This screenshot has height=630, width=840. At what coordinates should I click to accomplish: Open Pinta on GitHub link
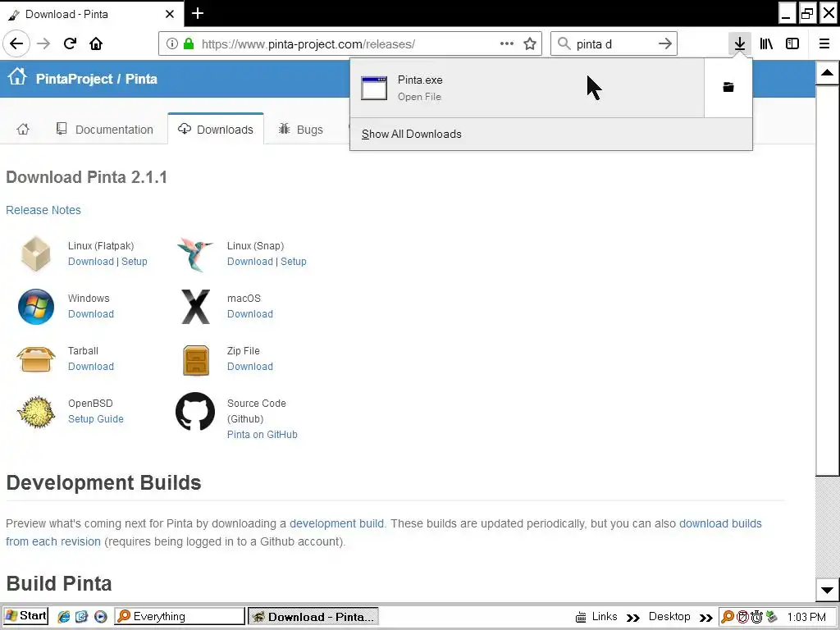262,435
